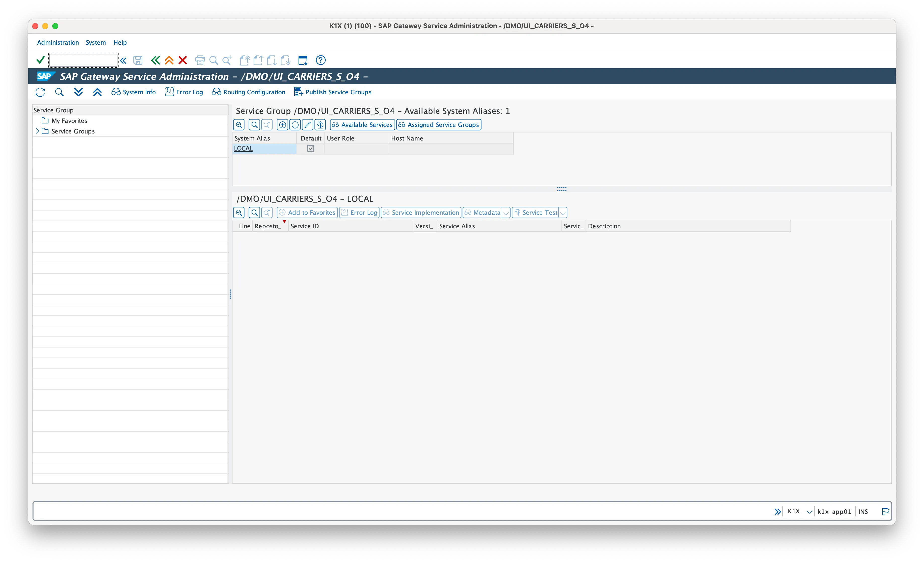
Task: Open the Administration menu
Action: point(58,42)
